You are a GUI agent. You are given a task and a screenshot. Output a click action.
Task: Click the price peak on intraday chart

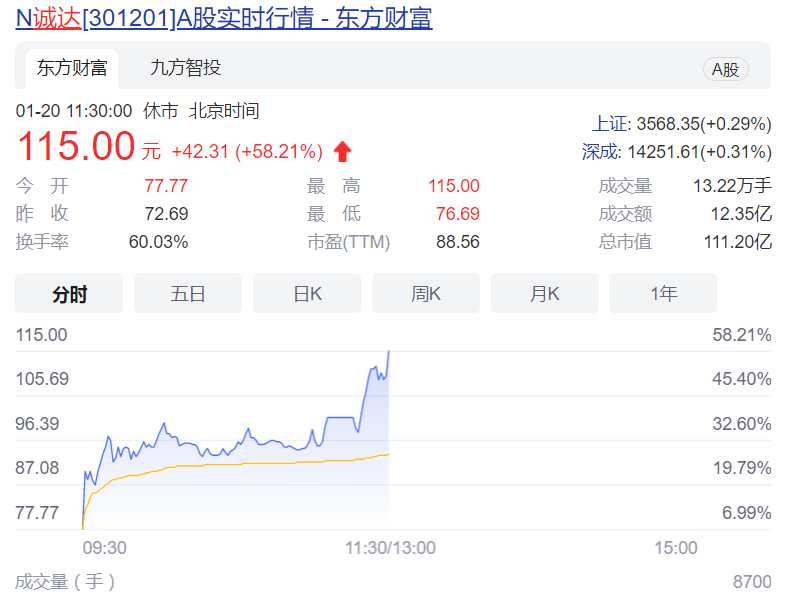(x=388, y=352)
